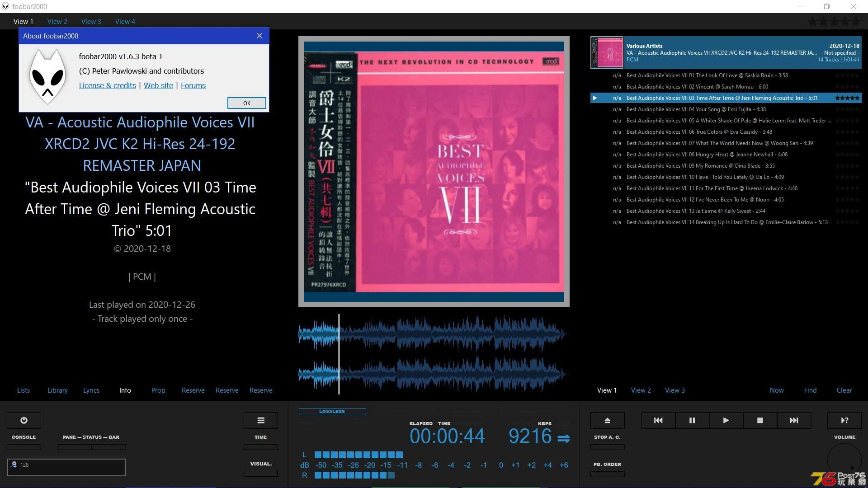The image size is (868, 488).
Task: Open the hamburger menu button above TIME
Action: click(x=261, y=420)
